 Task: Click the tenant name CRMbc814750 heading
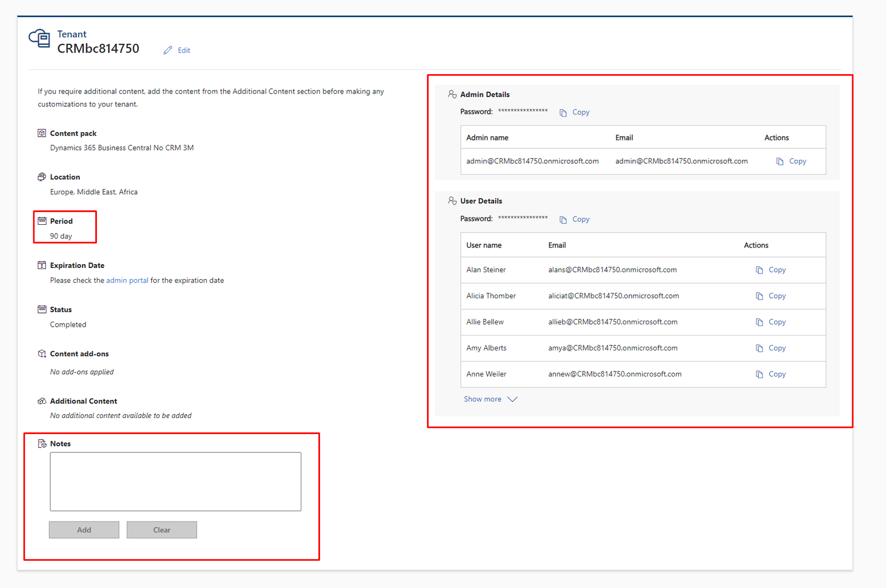point(99,49)
